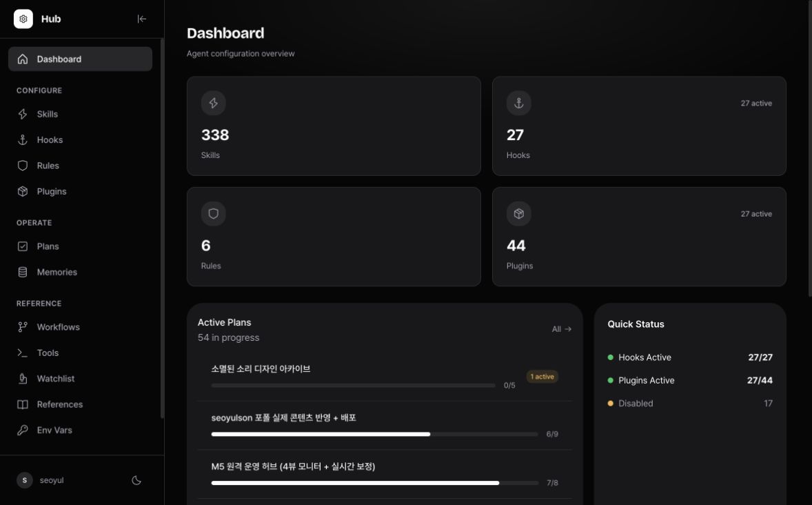Open the 338 Skills summary card
The width and height of the screenshot is (812, 505).
334,126
